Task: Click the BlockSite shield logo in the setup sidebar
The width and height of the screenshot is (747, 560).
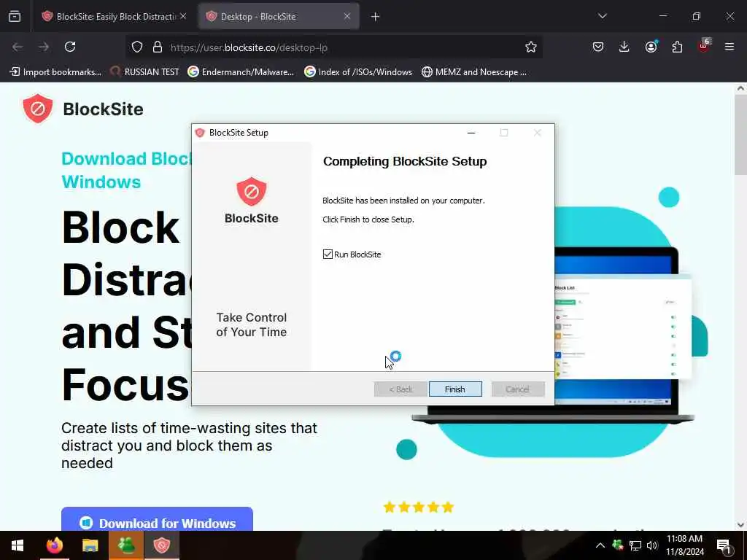Action: tap(252, 192)
